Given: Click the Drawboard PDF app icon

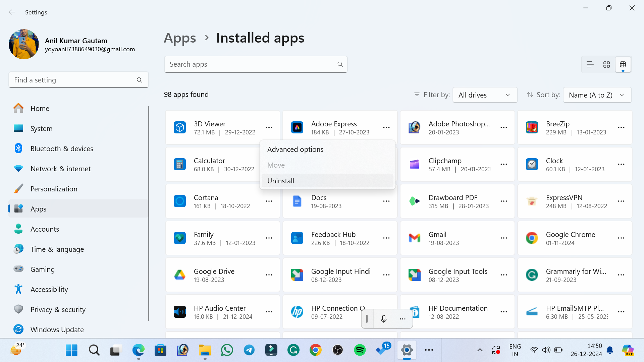Looking at the screenshot, I should click(x=415, y=201).
